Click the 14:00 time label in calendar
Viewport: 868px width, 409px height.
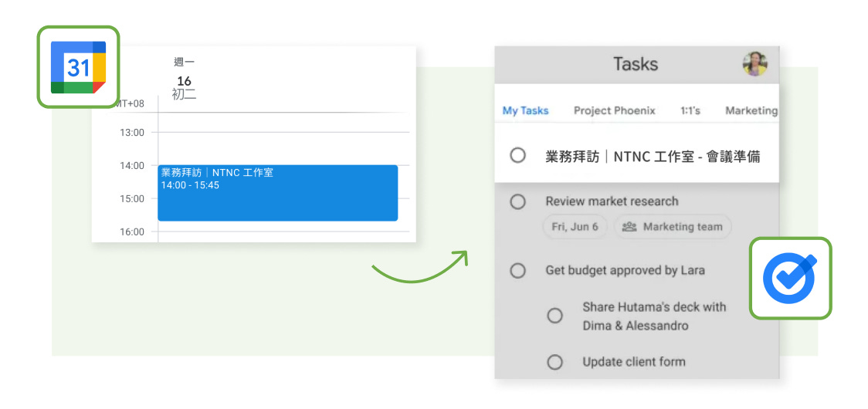click(132, 165)
